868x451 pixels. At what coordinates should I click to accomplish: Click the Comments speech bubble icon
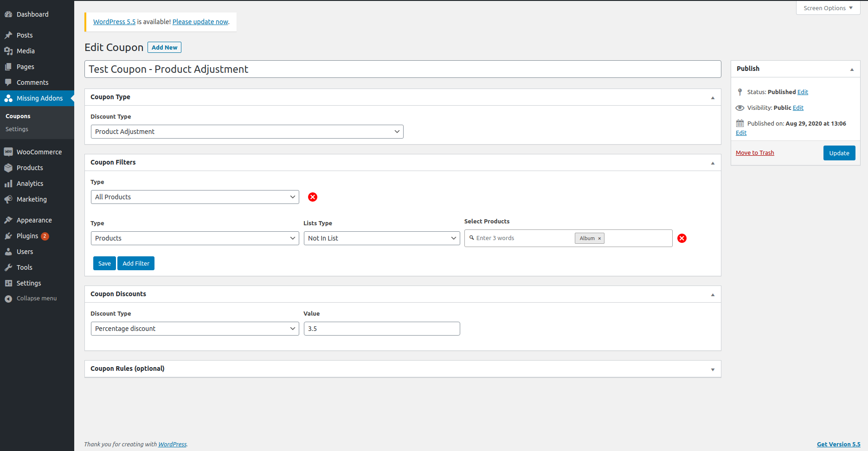pyautogui.click(x=8, y=83)
